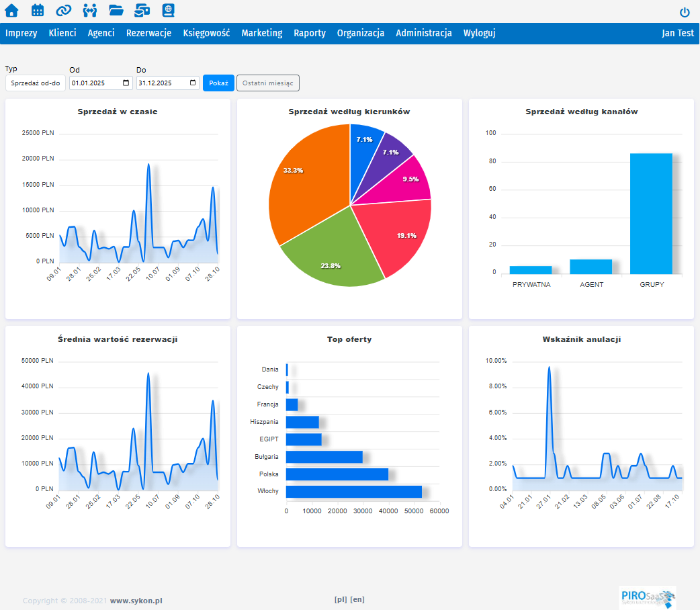Click the open folder icon
The width and height of the screenshot is (700, 610).
pyautogui.click(x=116, y=11)
